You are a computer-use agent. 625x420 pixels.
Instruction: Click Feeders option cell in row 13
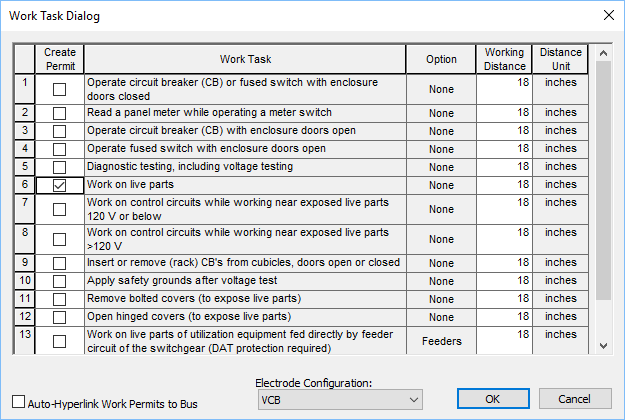(x=441, y=341)
